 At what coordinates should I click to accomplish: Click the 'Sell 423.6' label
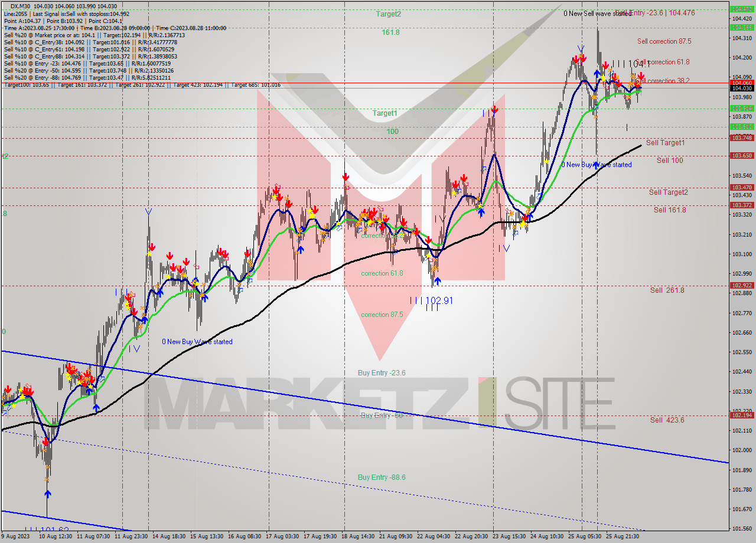coord(667,420)
